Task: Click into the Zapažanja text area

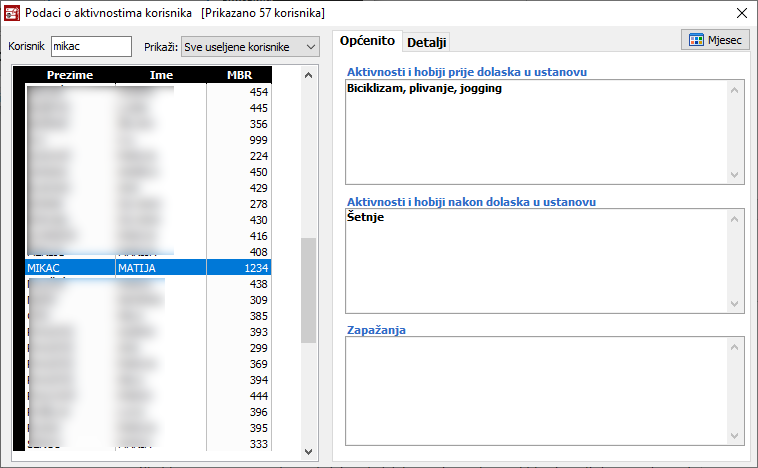Action: (535, 390)
